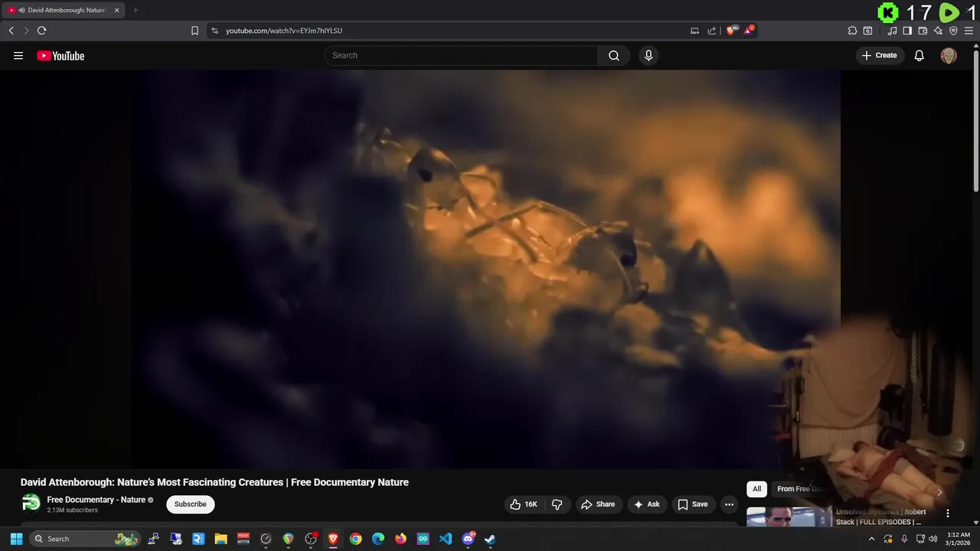Open a new browser tab

[x=136, y=10]
